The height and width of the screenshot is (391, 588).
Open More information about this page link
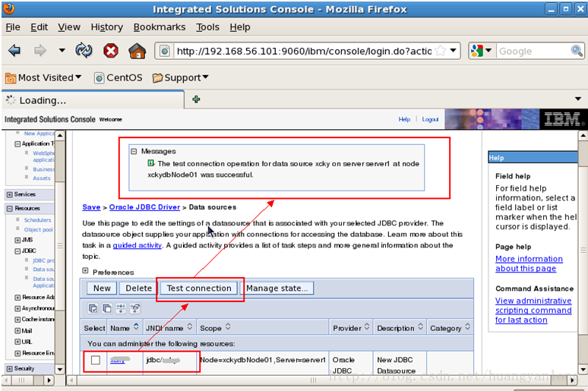[x=529, y=263]
